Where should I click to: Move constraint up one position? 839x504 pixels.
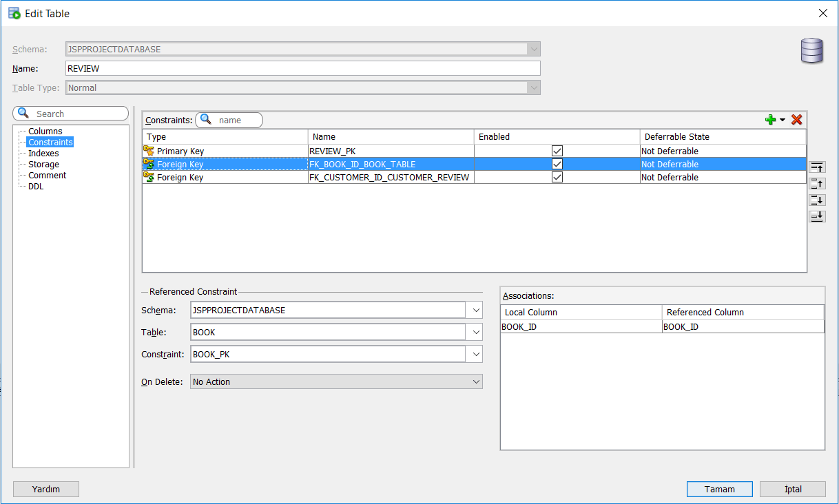tap(817, 184)
